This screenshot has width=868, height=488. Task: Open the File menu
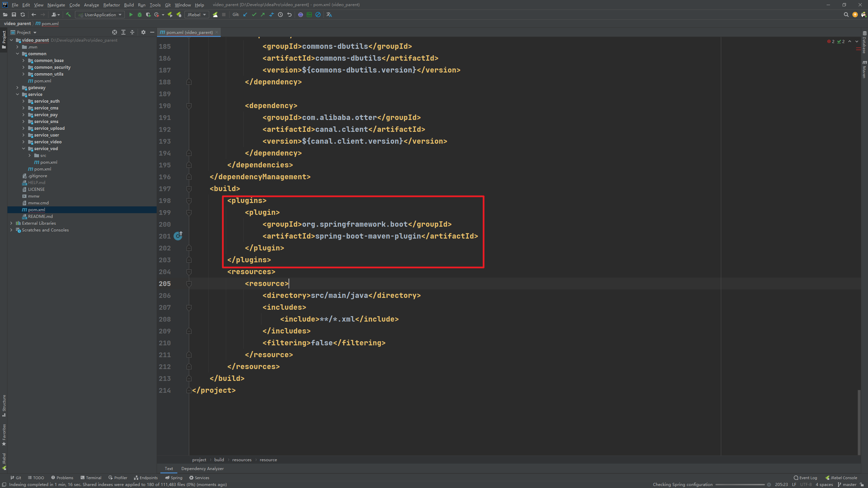(x=15, y=5)
